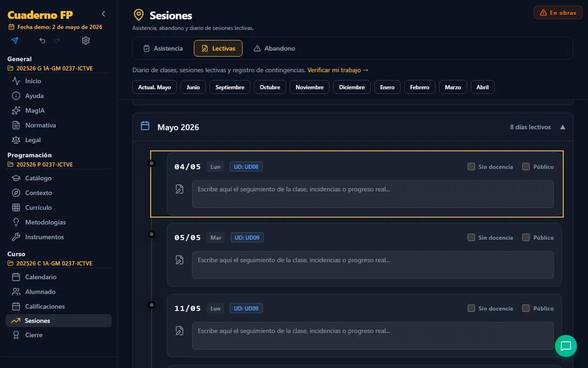Open the green chat bubble button
588x368 pixels.
tap(566, 346)
